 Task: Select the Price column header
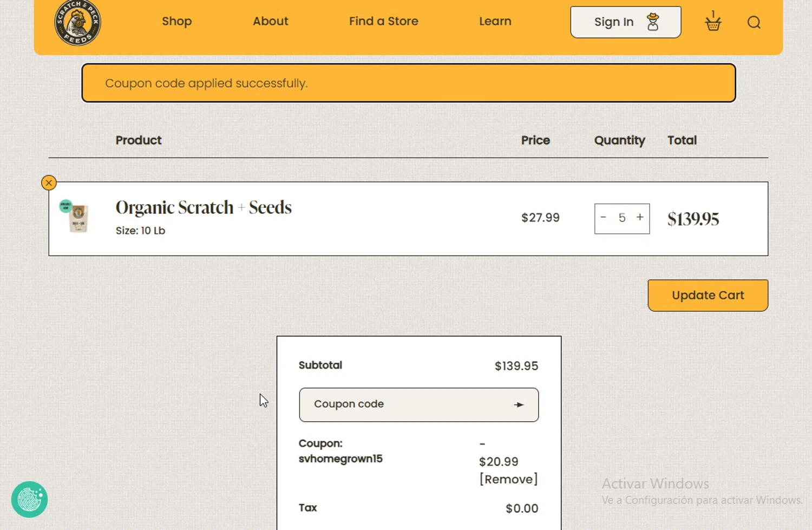(x=535, y=140)
